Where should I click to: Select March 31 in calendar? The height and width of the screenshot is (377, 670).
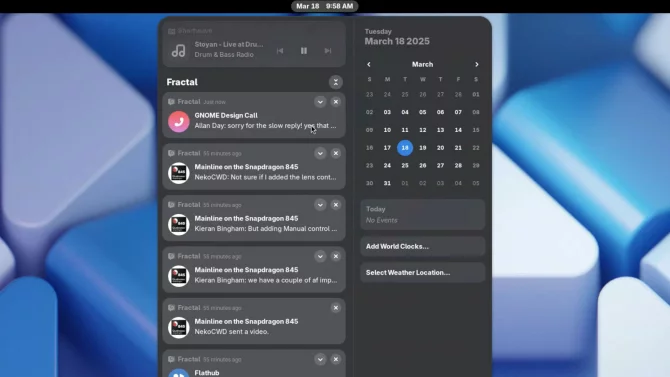coord(387,183)
